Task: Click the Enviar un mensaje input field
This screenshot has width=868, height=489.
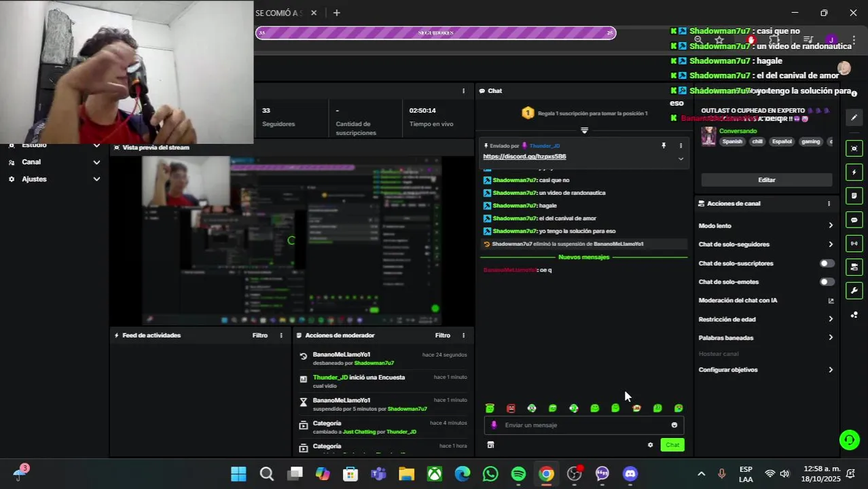Action: pyautogui.click(x=584, y=425)
